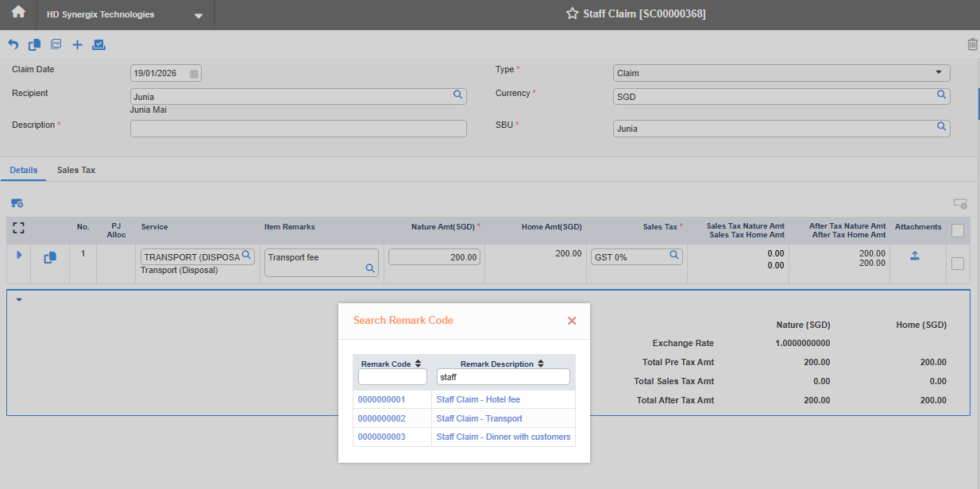980x489 pixels.
Task: Choose remark code 0000000003
Action: coord(381,437)
